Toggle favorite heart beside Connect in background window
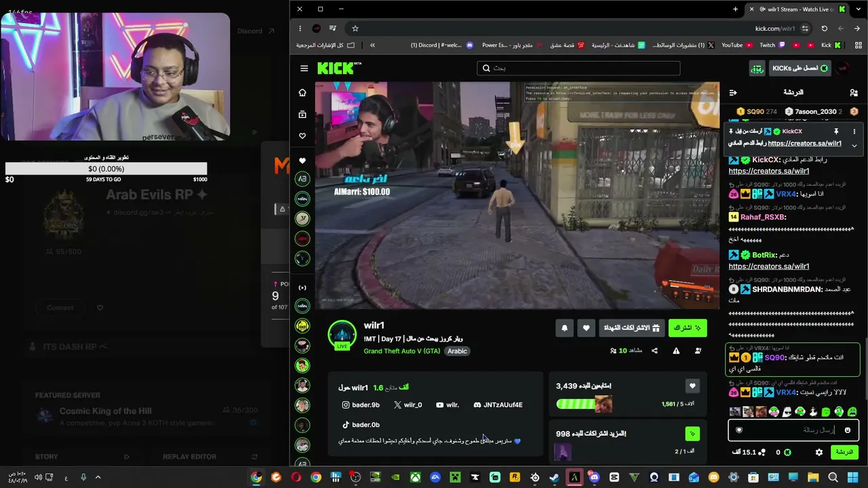868x488 pixels. 100,308
